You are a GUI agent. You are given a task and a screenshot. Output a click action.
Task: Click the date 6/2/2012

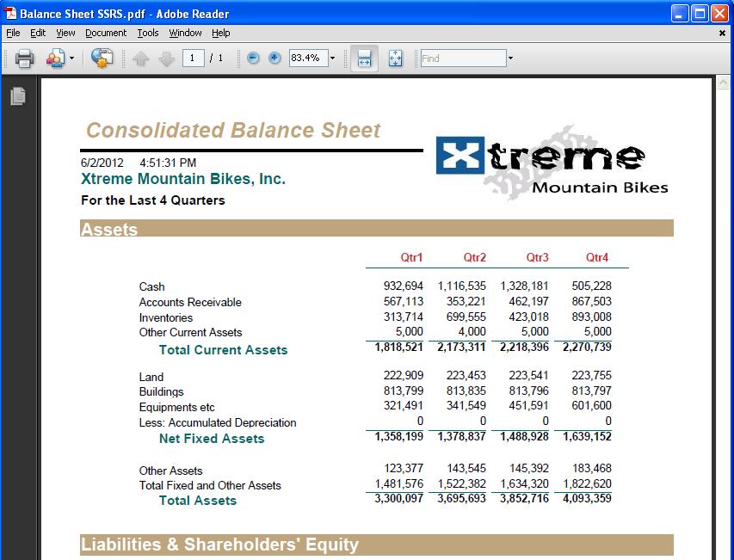click(102, 163)
